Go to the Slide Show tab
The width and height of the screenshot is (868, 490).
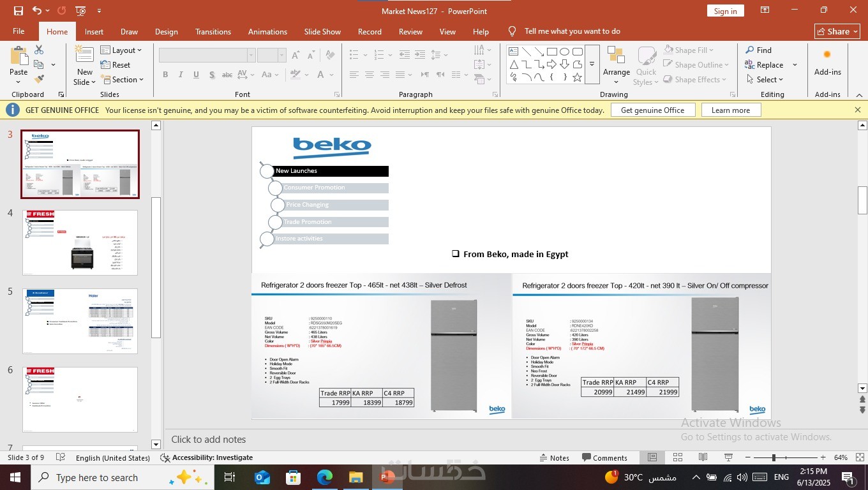click(322, 31)
